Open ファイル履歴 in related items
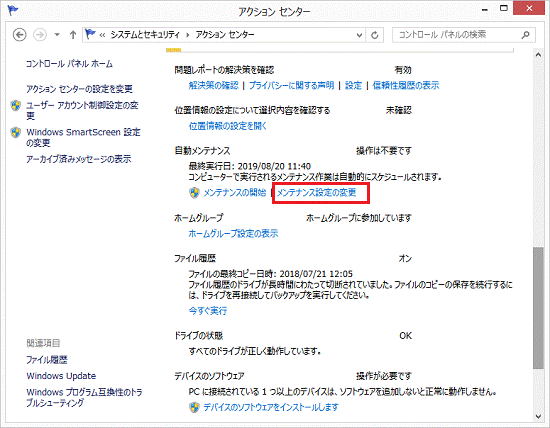The image size is (550, 428). pos(47,360)
